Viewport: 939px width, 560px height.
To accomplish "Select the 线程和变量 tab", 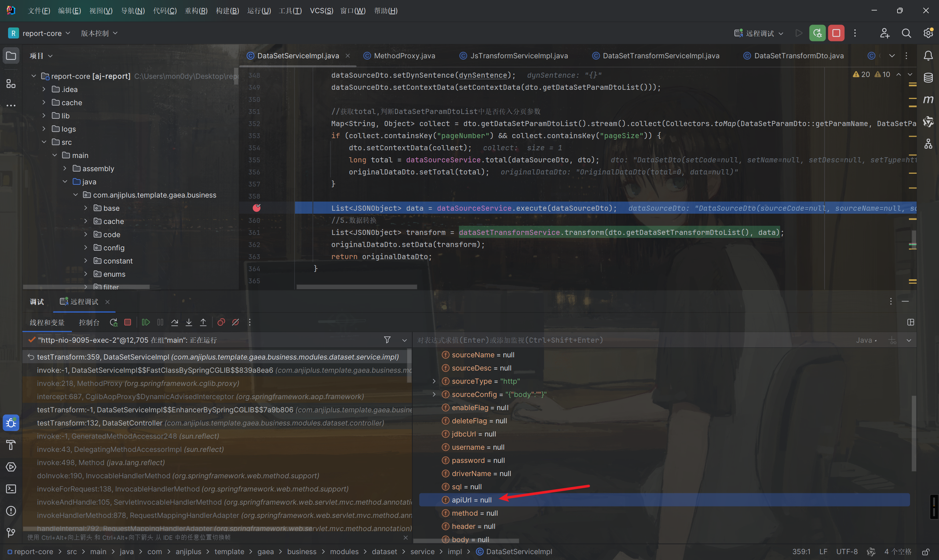I will pyautogui.click(x=47, y=323).
